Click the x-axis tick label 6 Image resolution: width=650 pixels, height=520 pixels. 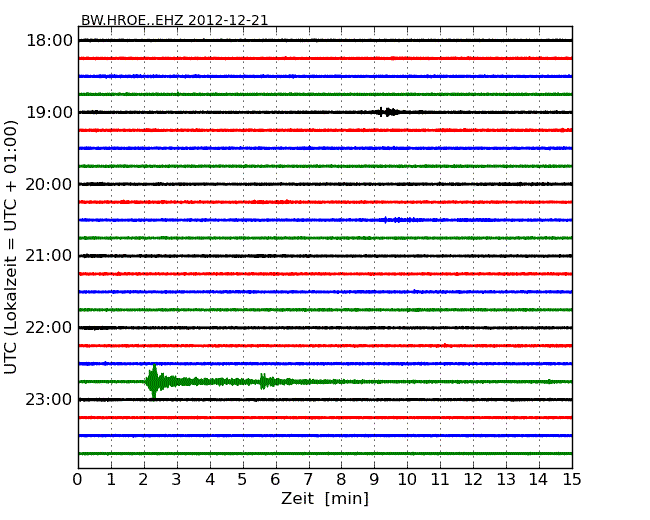pyautogui.click(x=275, y=480)
